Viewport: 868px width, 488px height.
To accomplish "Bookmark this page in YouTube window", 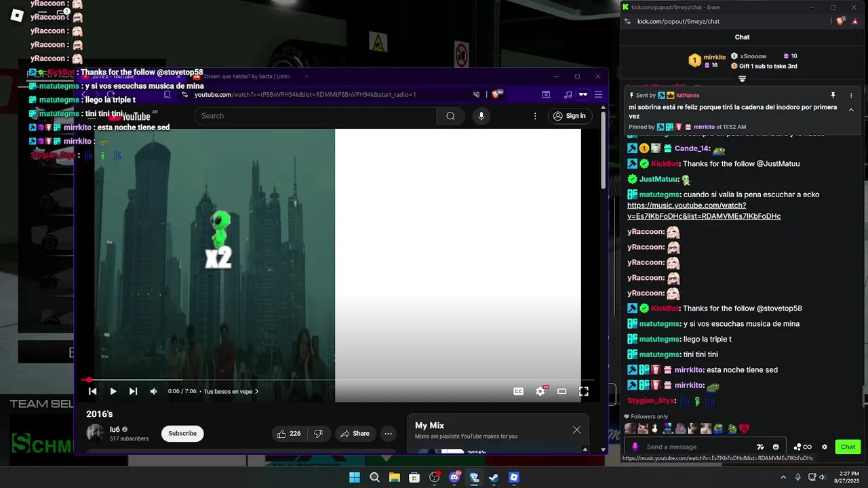I will 167,95.
